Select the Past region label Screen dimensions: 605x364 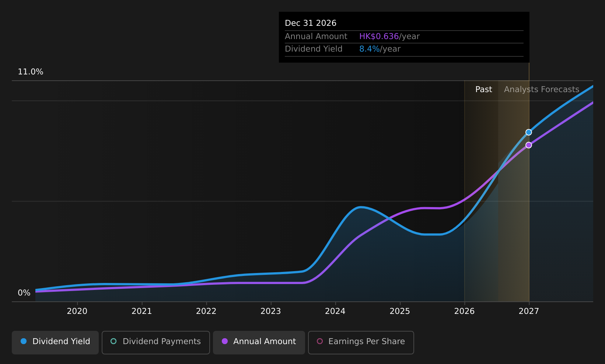coord(483,90)
